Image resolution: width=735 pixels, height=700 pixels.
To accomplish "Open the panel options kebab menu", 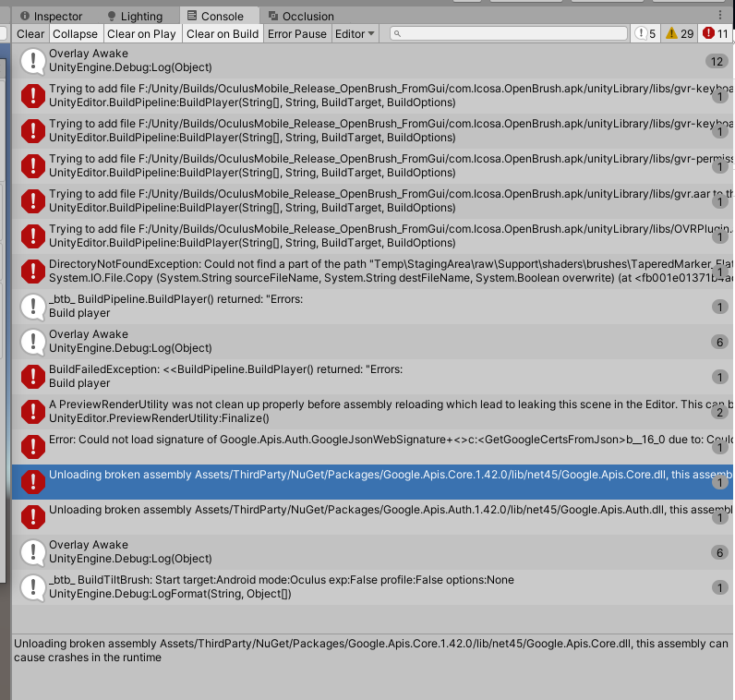I will [720, 16].
